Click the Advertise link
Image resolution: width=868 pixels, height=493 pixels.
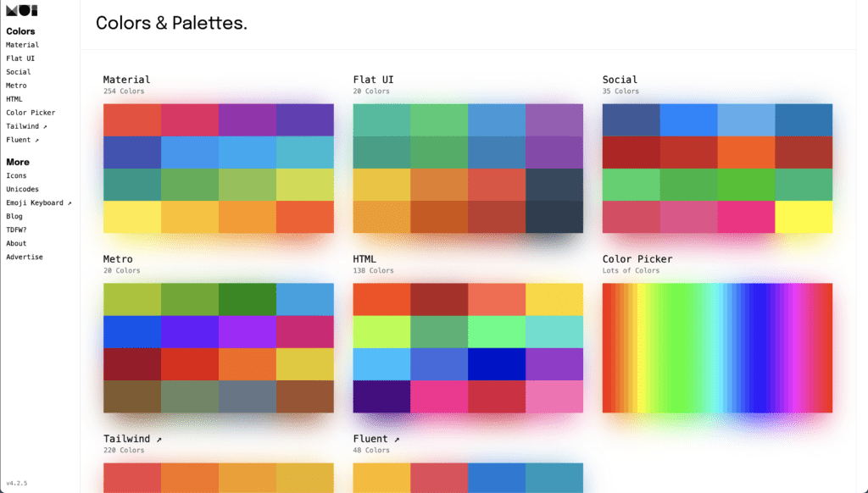click(24, 257)
